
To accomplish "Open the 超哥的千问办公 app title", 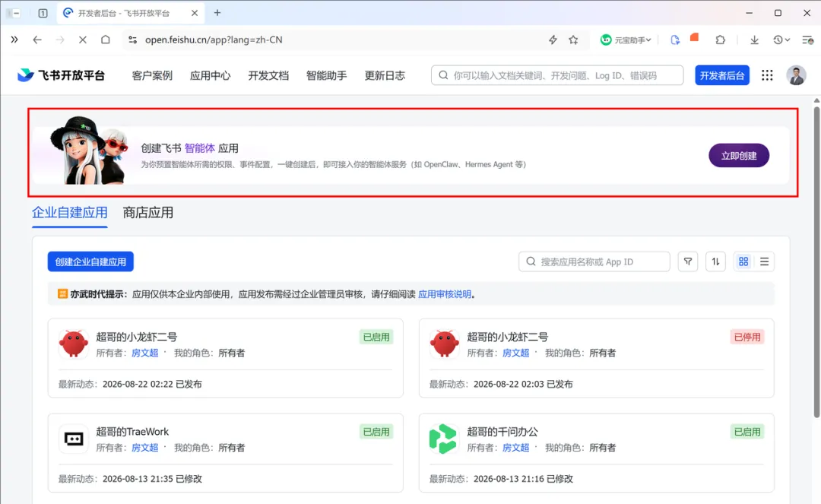I will click(x=502, y=432).
